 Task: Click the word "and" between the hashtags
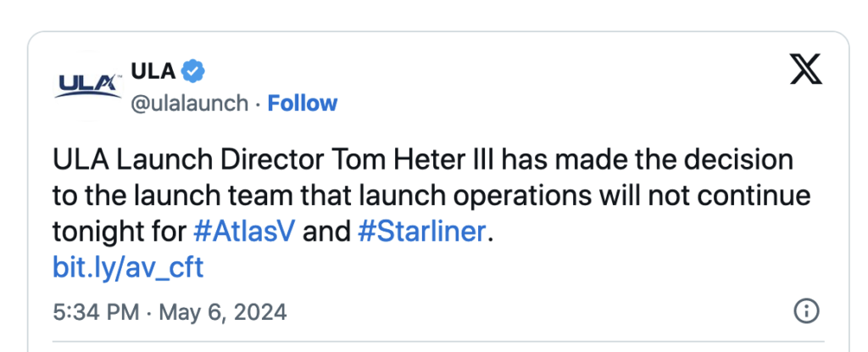pos(323,232)
